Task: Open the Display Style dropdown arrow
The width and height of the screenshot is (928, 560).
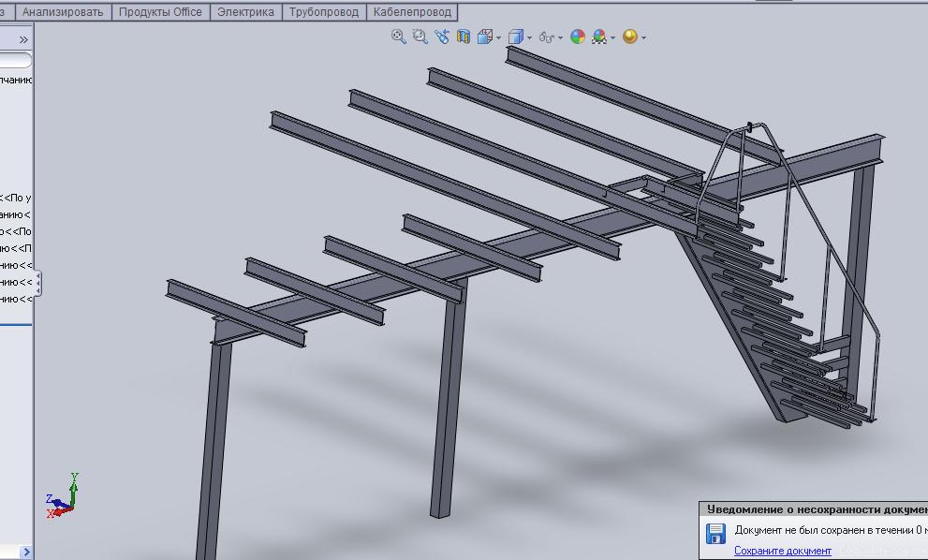Action: coord(530,37)
